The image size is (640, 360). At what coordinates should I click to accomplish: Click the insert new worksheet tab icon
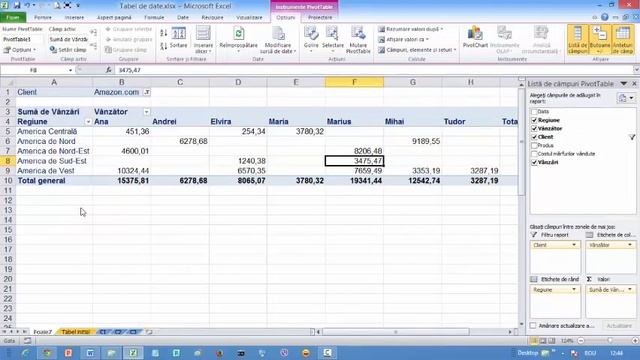tap(149, 332)
